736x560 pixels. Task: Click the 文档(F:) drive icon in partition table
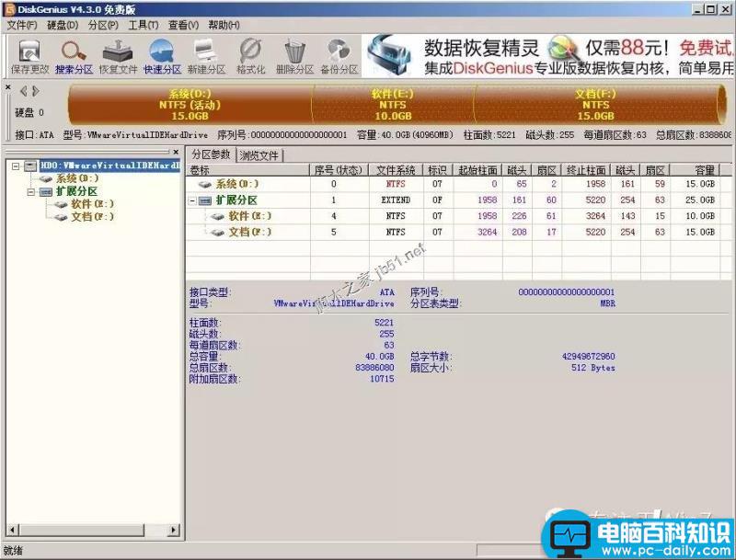coord(217,232)
